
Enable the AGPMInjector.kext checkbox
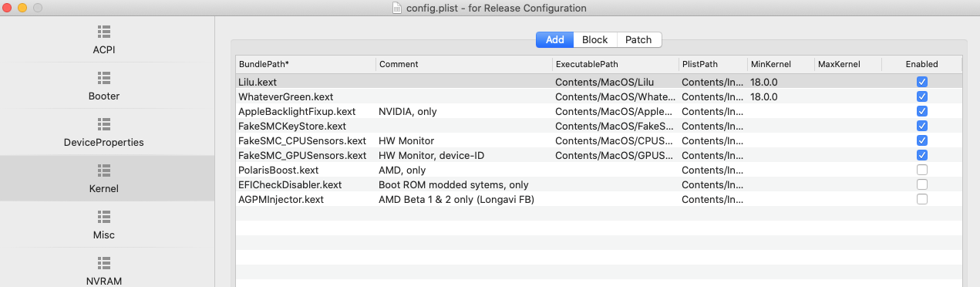tap(922, 199)
